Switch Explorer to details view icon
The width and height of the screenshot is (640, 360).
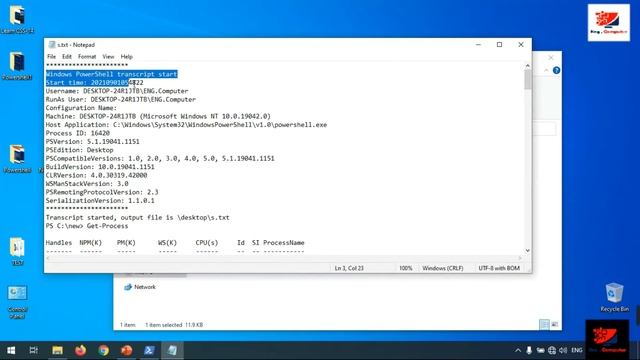[x=544, y=324]
